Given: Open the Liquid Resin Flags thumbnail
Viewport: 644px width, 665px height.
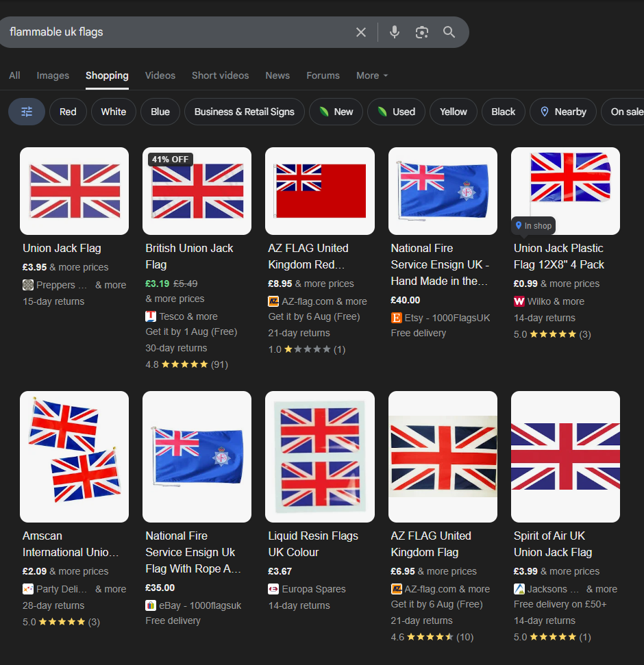Looking at the screenshot, I should point(320,457).
